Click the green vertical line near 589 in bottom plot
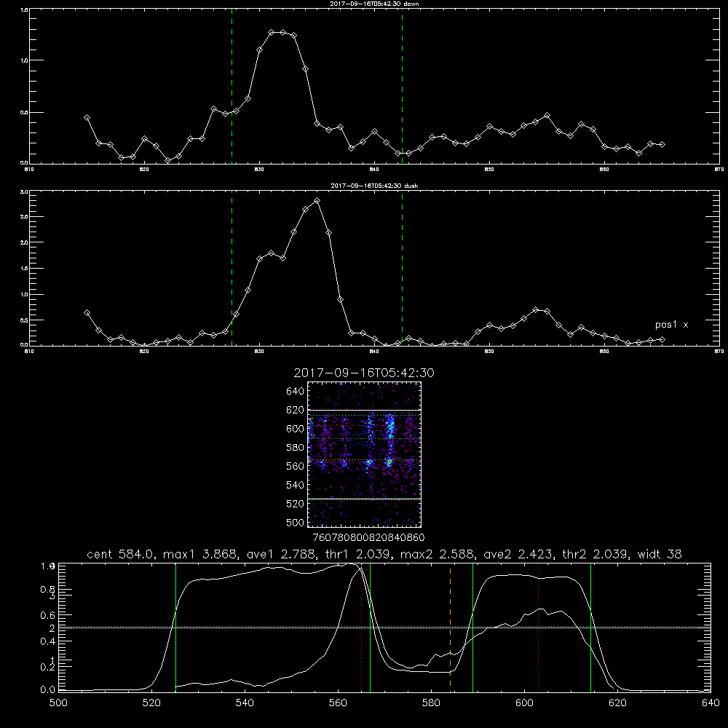 [472, 627]
